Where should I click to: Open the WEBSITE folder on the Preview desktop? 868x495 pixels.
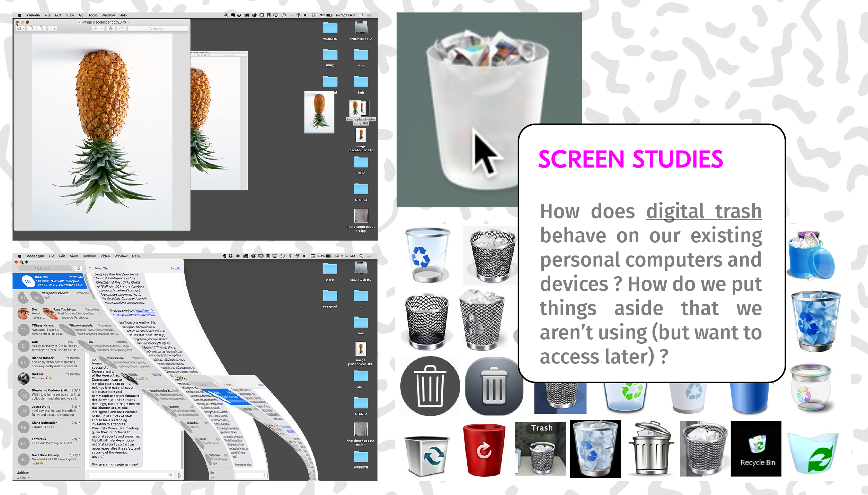click(330, 31)
